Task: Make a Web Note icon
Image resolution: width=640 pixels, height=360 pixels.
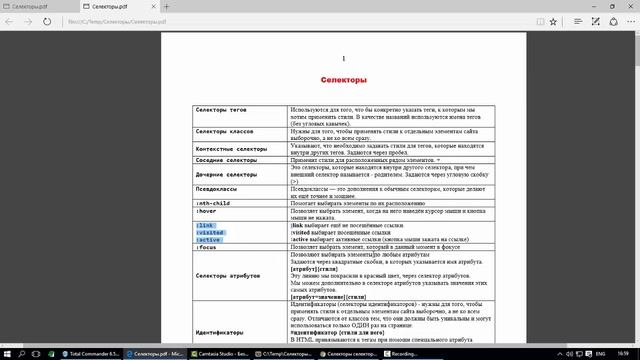Action: [x=596, y=22]
